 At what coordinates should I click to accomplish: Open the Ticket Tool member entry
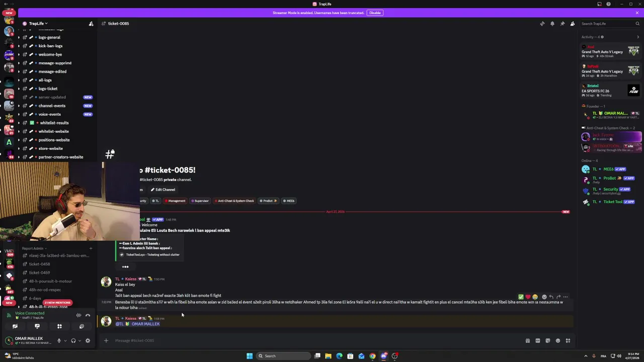pyautogui.click(x=611, y=202)
